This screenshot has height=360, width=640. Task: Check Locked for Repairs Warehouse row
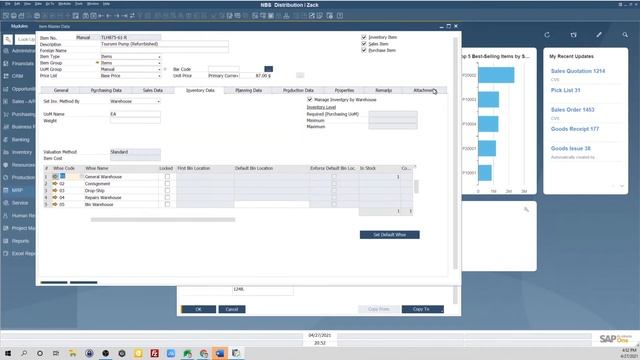[167, 198]
